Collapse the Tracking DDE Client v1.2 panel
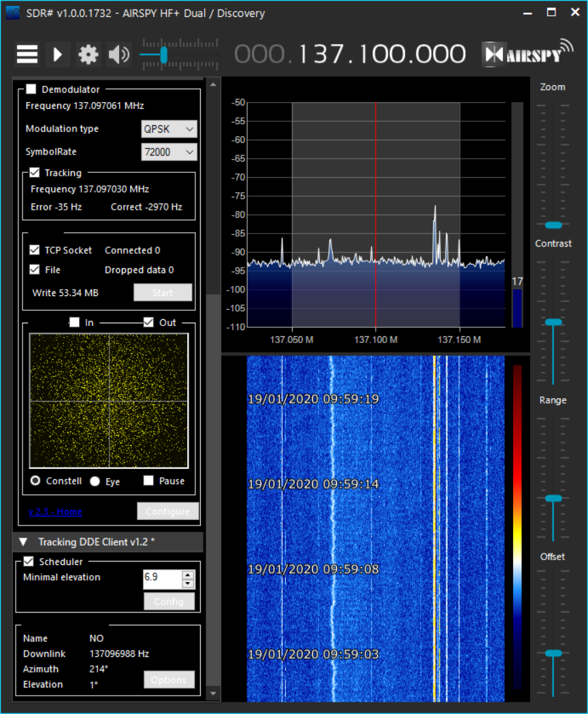The image size is (588, 714). pos(23,542)
